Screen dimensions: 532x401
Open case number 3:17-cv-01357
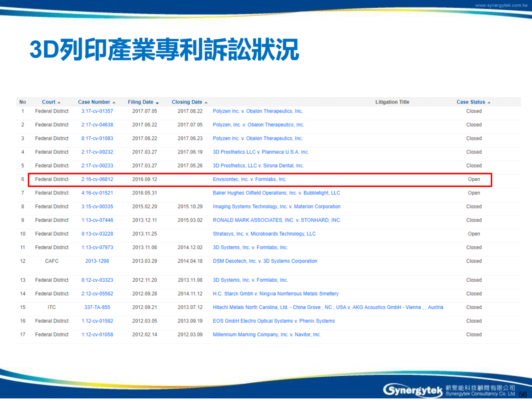tap(97, 111)
